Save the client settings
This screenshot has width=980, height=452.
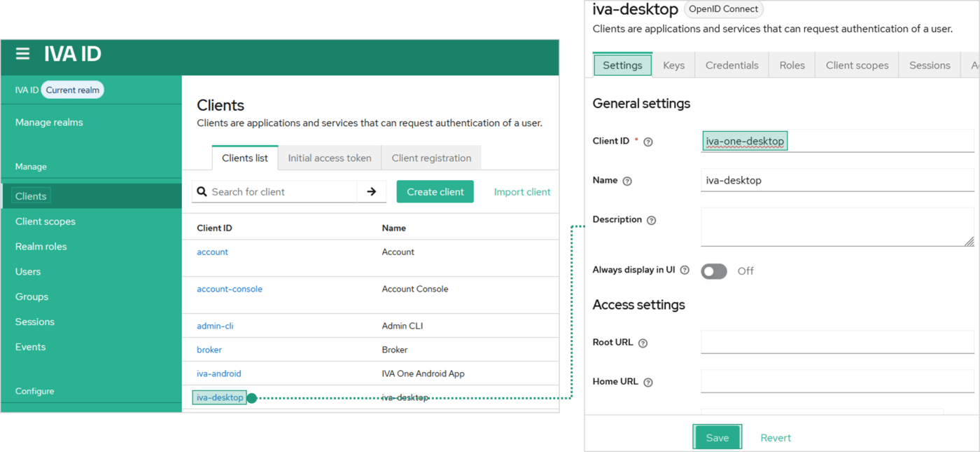click(717, 437)
